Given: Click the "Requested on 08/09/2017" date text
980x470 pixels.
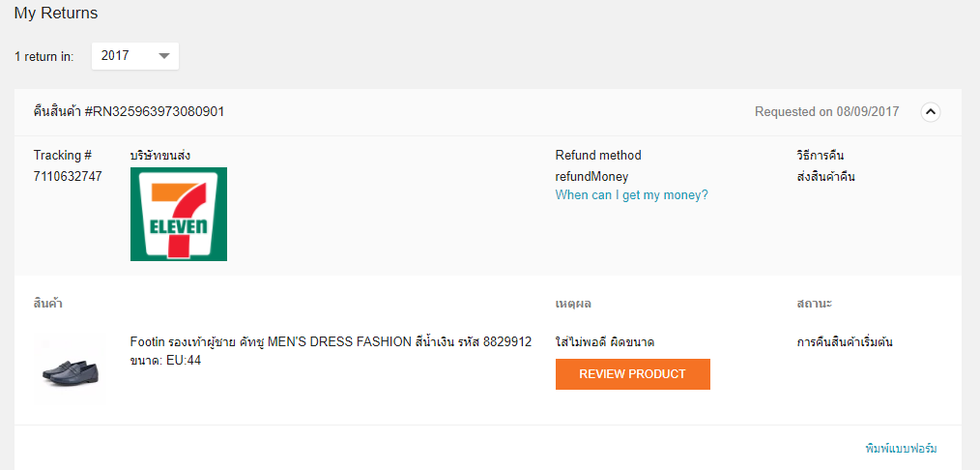Looking at the screenshot, I should tap(826, 112).
